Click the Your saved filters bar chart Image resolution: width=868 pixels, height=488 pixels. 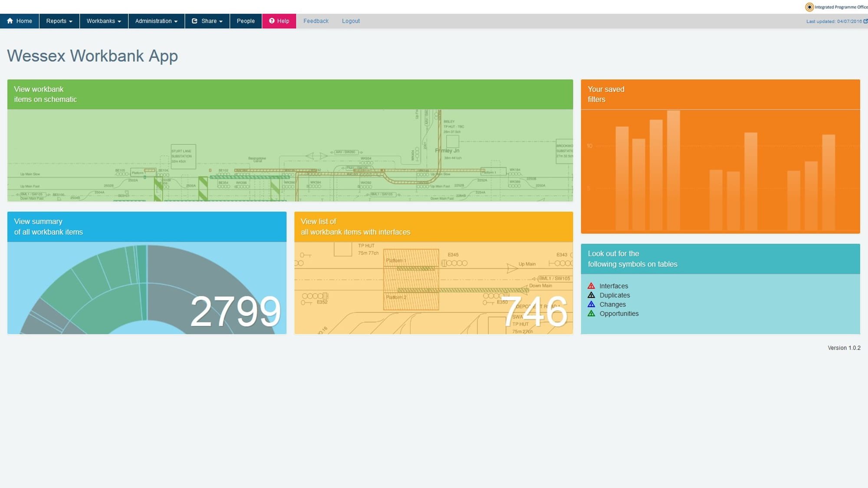coord(720,174)
